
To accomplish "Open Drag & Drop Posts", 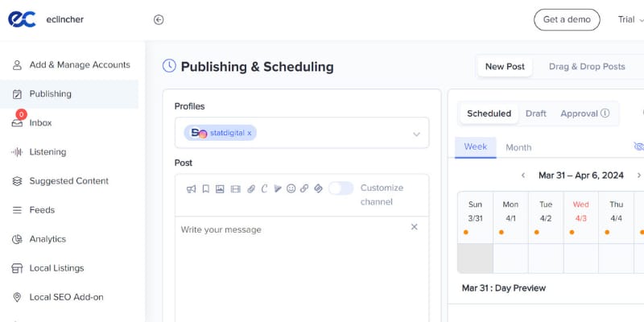I will (587, 67).
